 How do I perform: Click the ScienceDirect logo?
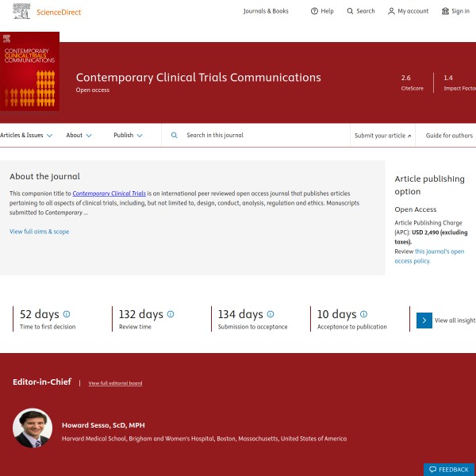(x=48, y=11)
